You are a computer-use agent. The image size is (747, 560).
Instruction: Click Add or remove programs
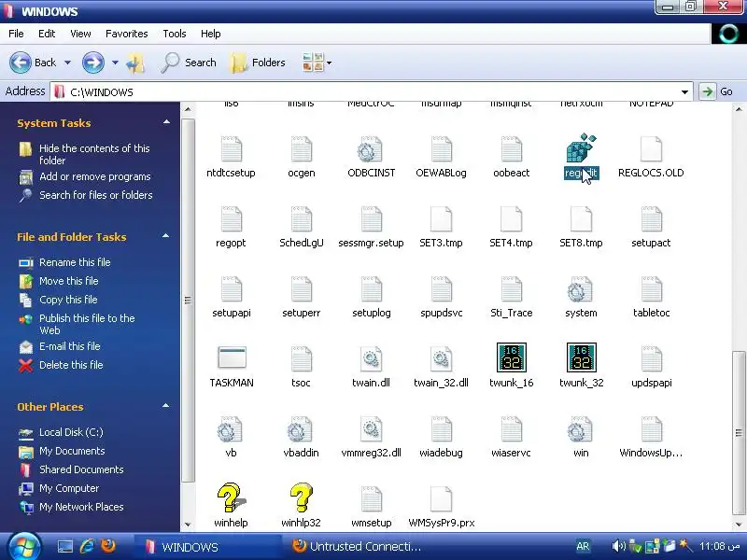[95, 176]
